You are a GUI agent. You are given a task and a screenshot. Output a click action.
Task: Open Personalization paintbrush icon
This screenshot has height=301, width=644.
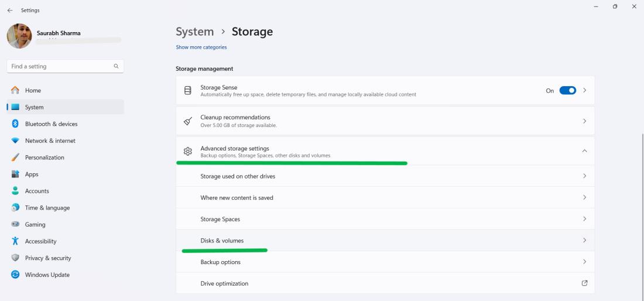(x=15, y=158)
